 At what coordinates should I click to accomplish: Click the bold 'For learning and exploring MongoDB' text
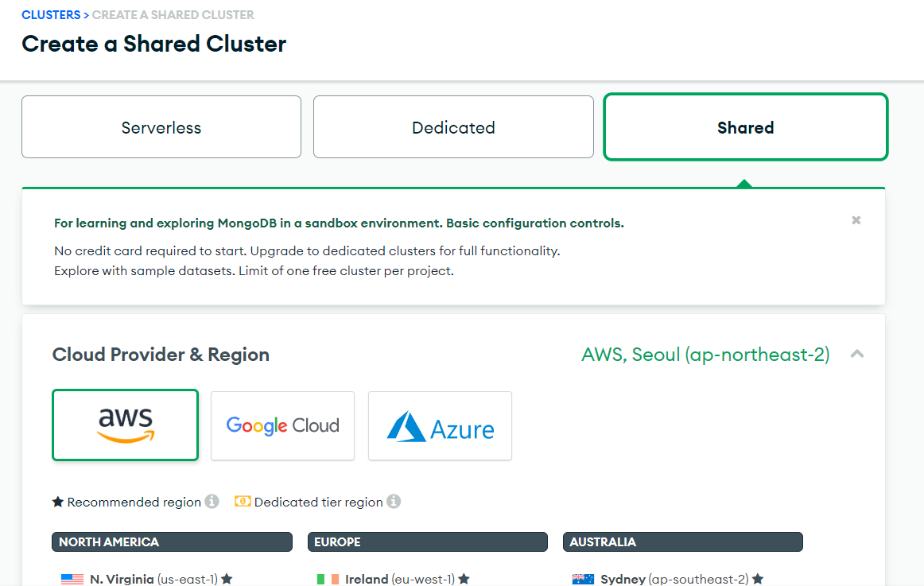coord(339,223)
